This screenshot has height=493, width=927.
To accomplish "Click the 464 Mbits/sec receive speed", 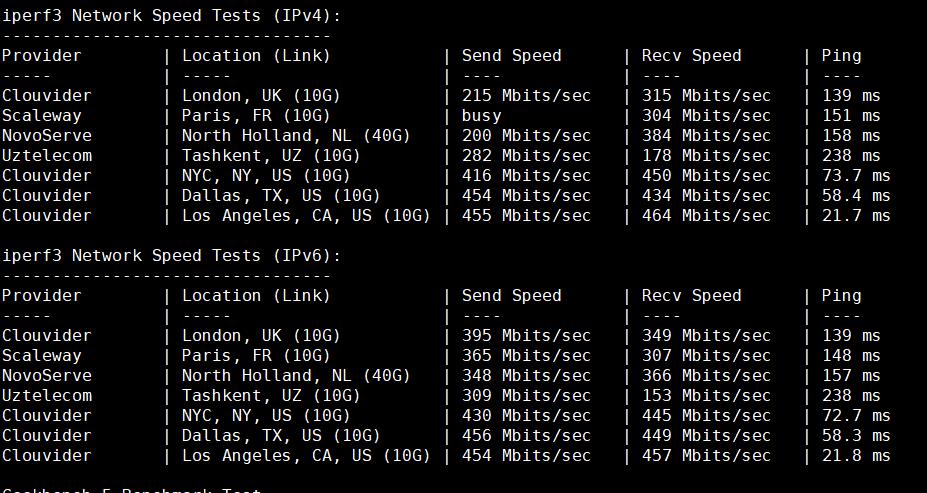I will coord(706,215).
